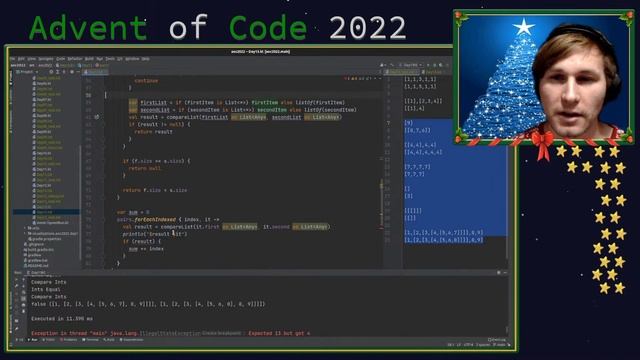Image resolution: width=640 pixels, height=360 pixels.
Task: Click the Debug button in toolbar
Action: point(434,65)
